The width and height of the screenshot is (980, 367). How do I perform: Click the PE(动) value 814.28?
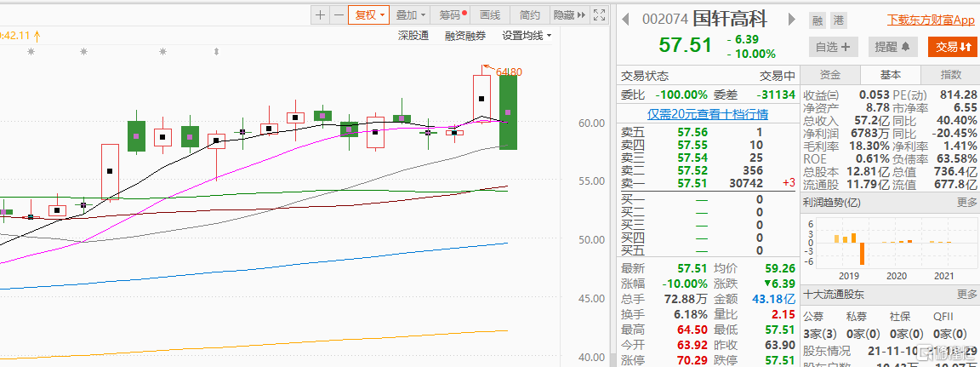pyautogui.click(x=958, y=95)
